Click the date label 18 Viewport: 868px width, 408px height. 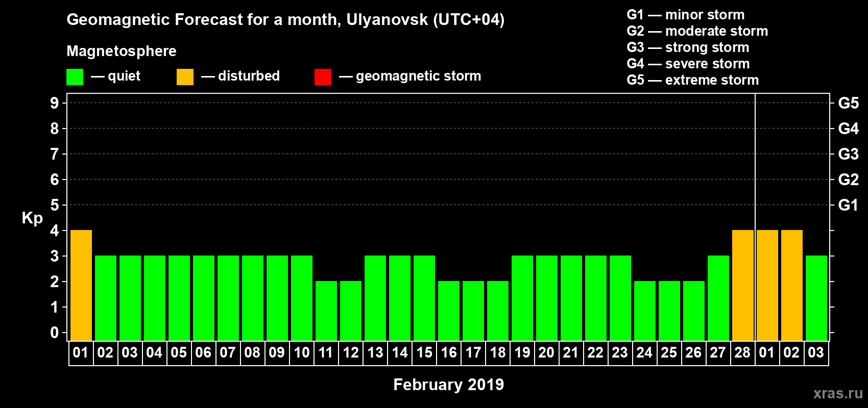pyautogui.click(x=498, y=353)
